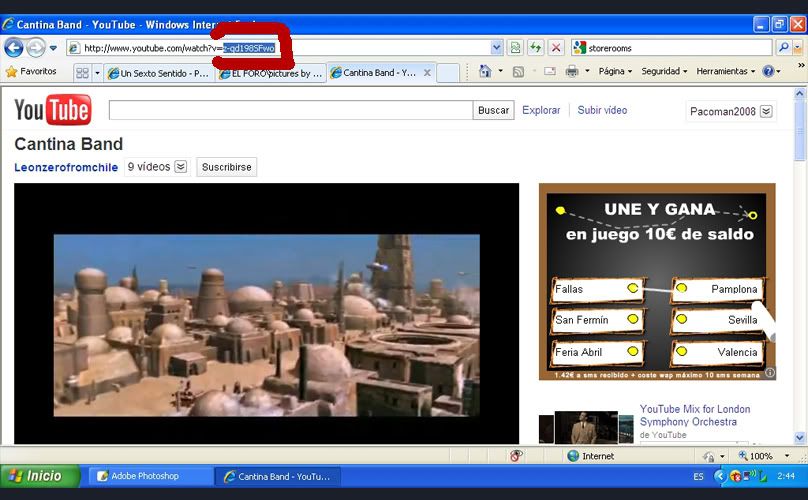The image size is (808, 500).
Task: Click the ES language indicator
Action: coord(698,476)
